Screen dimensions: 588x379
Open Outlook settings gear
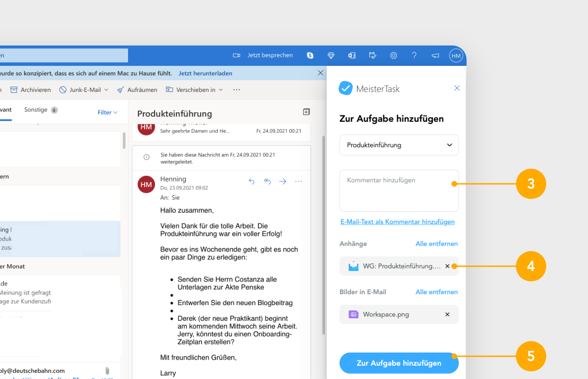pos(394,55)
